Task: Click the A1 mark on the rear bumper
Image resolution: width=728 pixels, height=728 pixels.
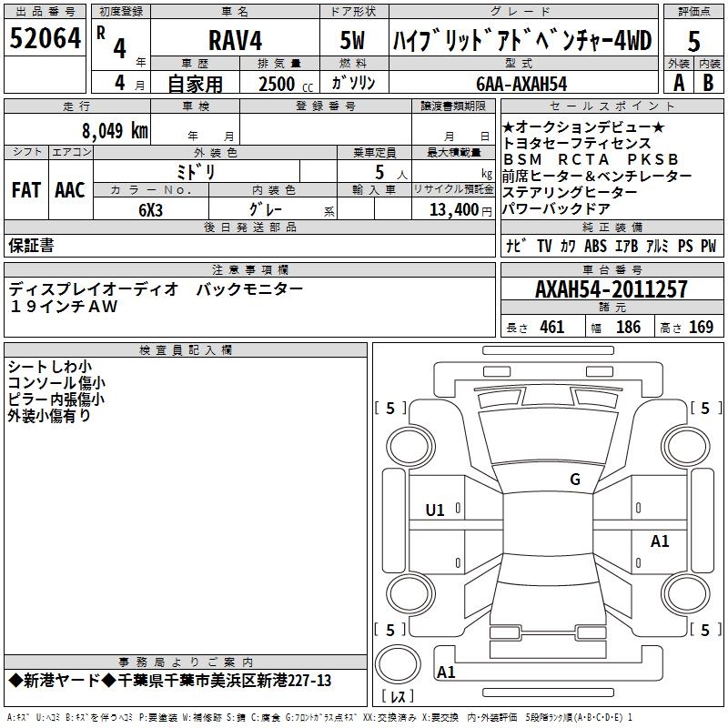Action: pos(446,672)
